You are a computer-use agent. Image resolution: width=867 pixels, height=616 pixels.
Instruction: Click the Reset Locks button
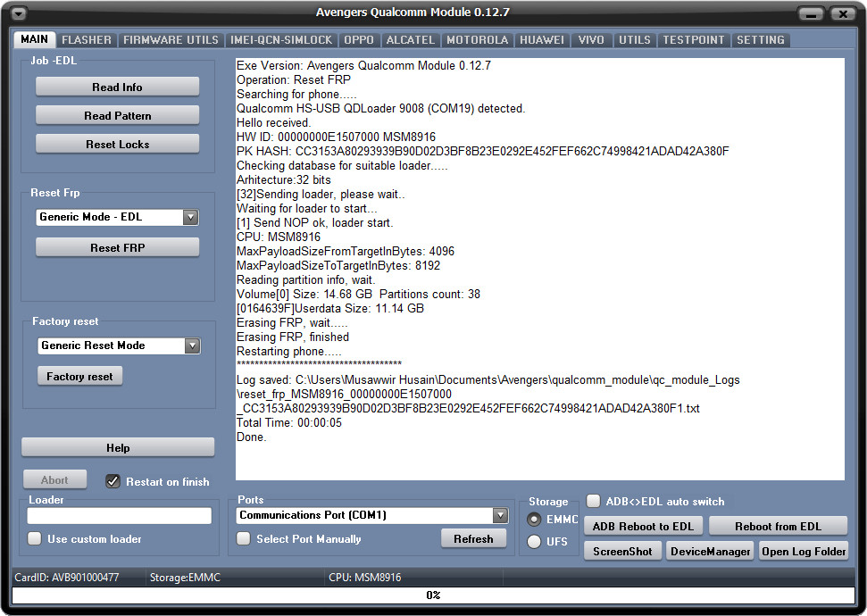point(117,145)
